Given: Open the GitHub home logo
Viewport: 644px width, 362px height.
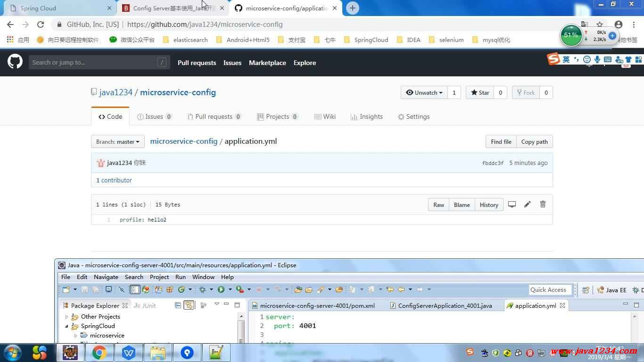Looking at the screenshot, I should (15, 61).
